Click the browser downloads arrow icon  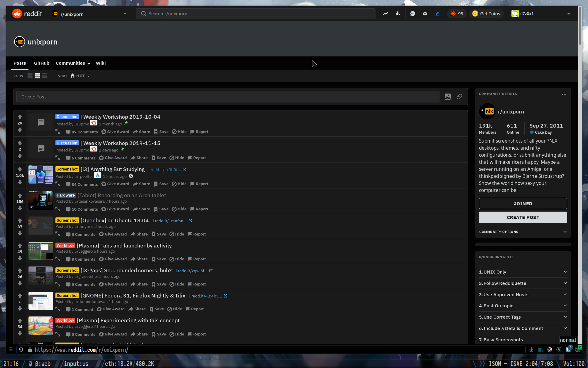pos(531,350)
